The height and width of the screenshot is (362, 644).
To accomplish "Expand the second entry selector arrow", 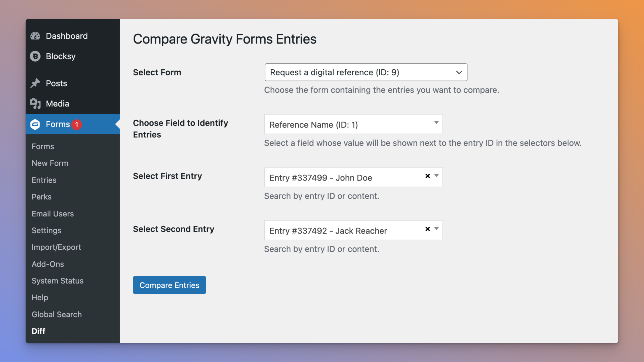I will 436,229.
